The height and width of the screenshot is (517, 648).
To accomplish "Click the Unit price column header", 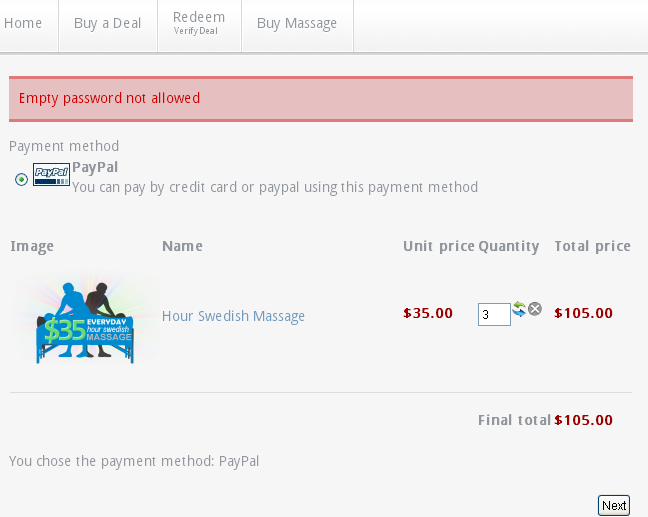I will pyautogui.click(x=438, y=246).
